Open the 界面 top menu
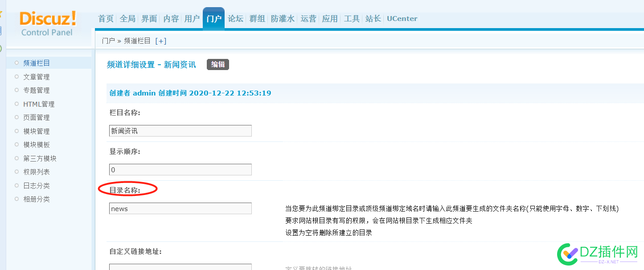644x270 pixels. pos(149,19)
